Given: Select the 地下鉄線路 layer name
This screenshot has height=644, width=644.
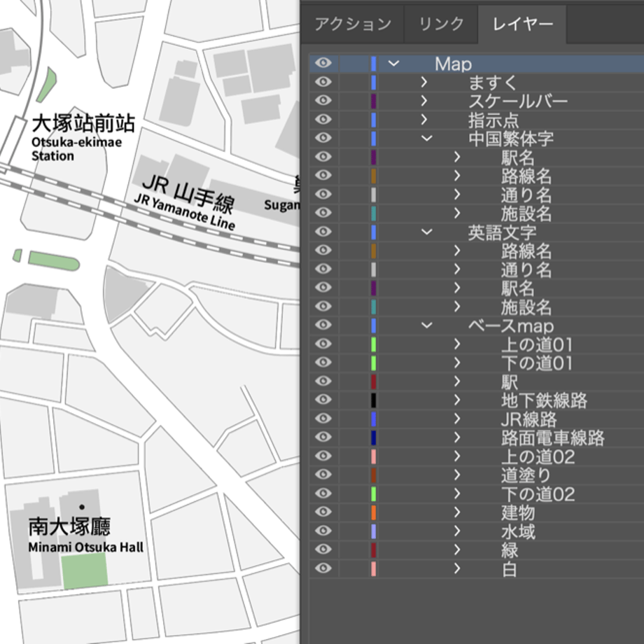Looking at the screenshot, I should pos(544,400).
